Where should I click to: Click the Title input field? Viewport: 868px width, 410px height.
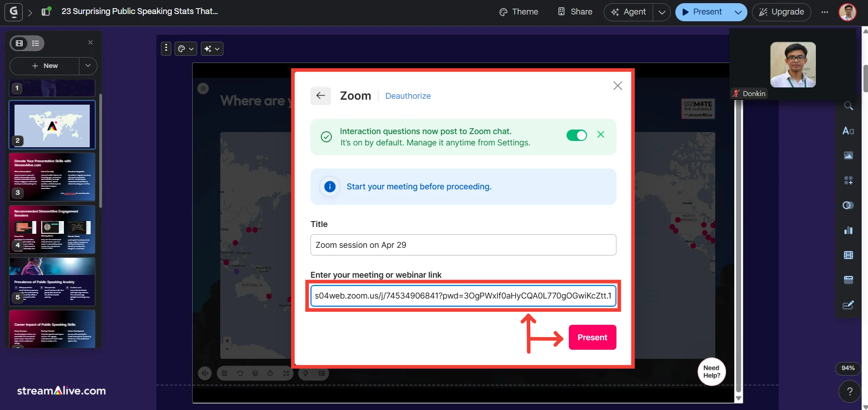[463, 245]
